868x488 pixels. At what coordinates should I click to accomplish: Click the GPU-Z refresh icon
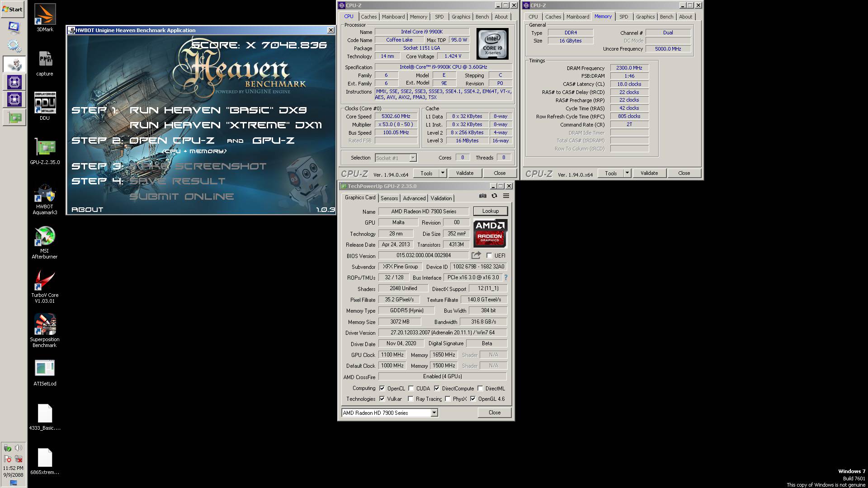[494, 196]
